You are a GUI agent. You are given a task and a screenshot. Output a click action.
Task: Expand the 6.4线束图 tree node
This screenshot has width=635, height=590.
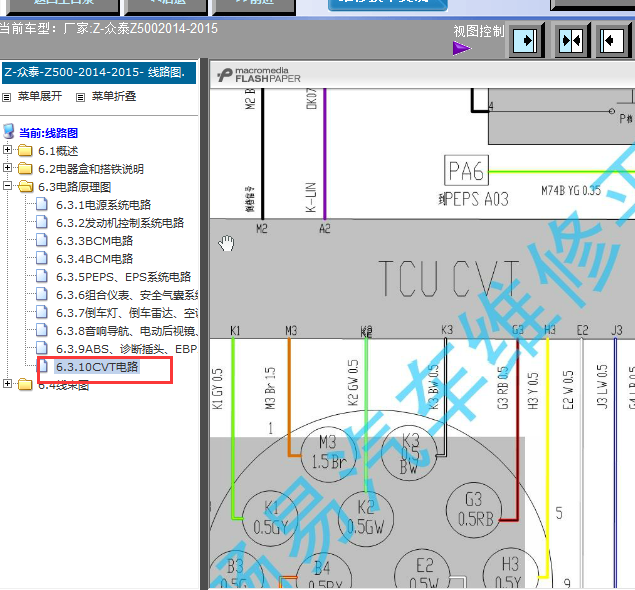point(7,383)
